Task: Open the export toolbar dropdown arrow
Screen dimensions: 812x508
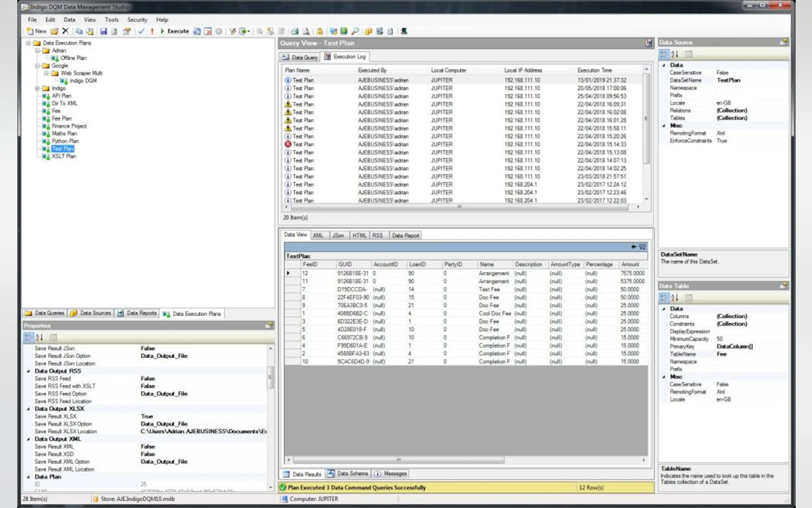Action: [249, 31]
